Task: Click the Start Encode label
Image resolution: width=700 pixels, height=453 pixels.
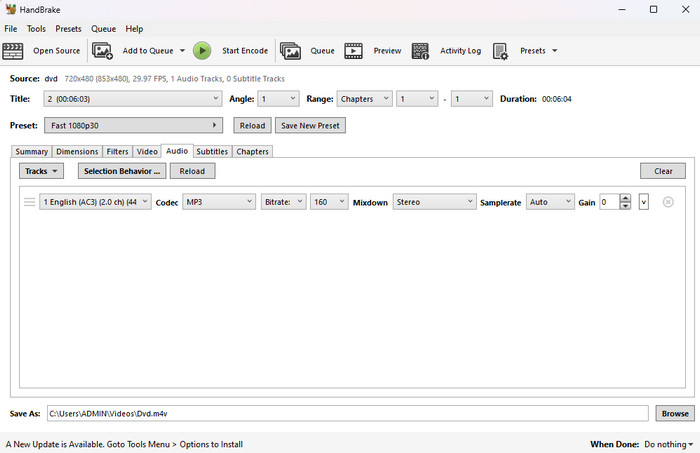Action: tap(245, 51)
